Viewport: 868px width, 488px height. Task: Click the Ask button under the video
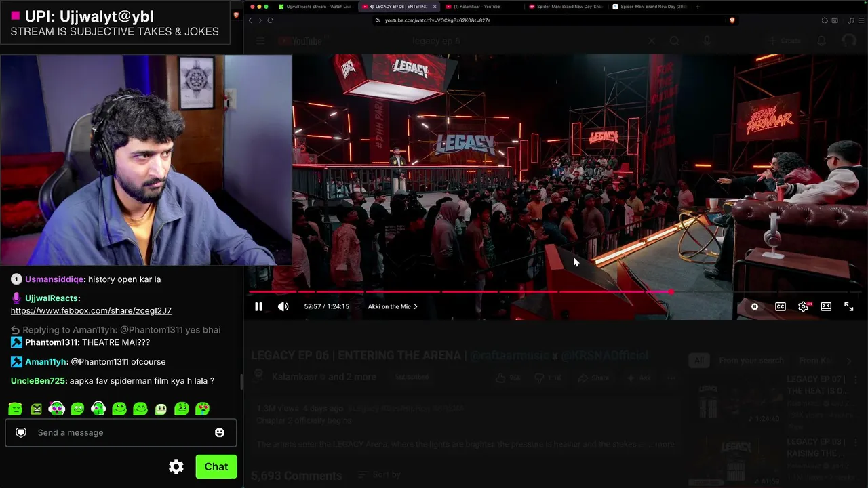(639, 378)
